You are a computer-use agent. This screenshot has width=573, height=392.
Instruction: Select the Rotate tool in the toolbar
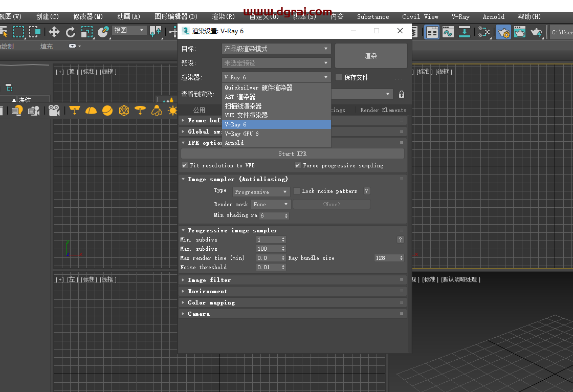[x=71, y=32]
